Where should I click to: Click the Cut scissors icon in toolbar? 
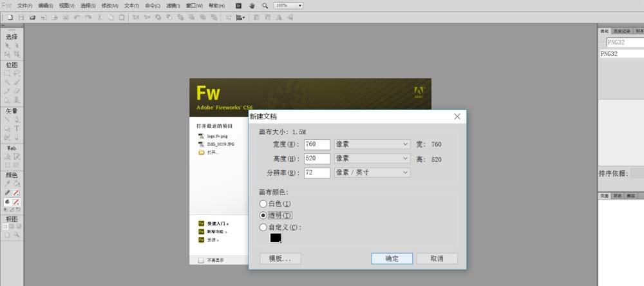click(x=99, y=17)
